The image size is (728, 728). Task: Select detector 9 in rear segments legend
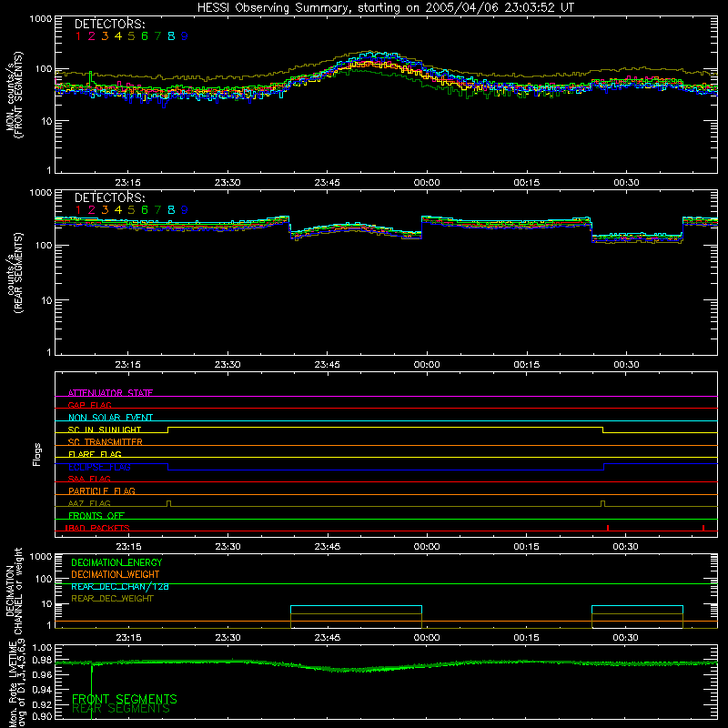pos(185,210)
